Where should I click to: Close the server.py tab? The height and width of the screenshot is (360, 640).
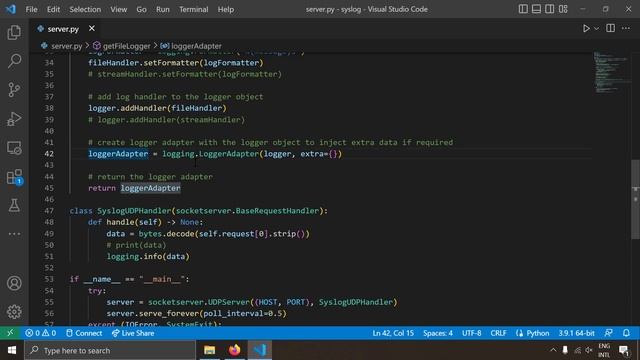(92, 28)
